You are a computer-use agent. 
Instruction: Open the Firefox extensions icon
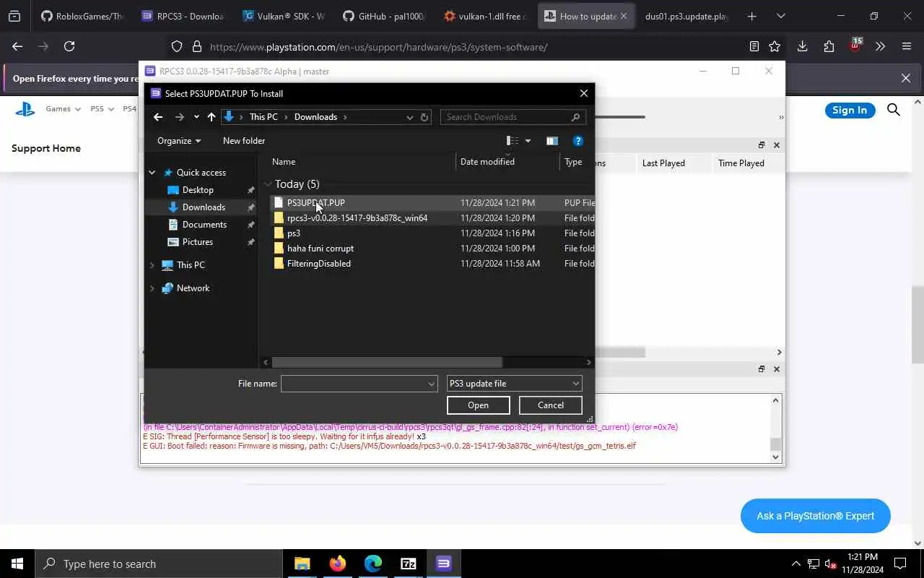(x=829, y=46)
